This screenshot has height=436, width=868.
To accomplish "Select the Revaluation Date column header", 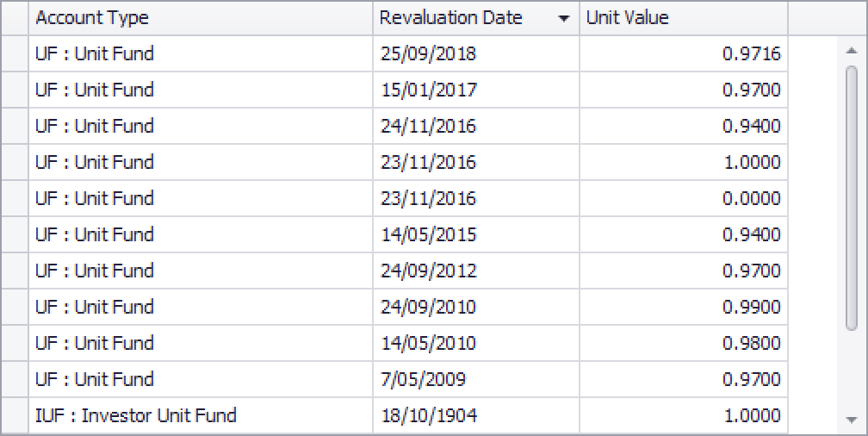I will coord(476,18).
